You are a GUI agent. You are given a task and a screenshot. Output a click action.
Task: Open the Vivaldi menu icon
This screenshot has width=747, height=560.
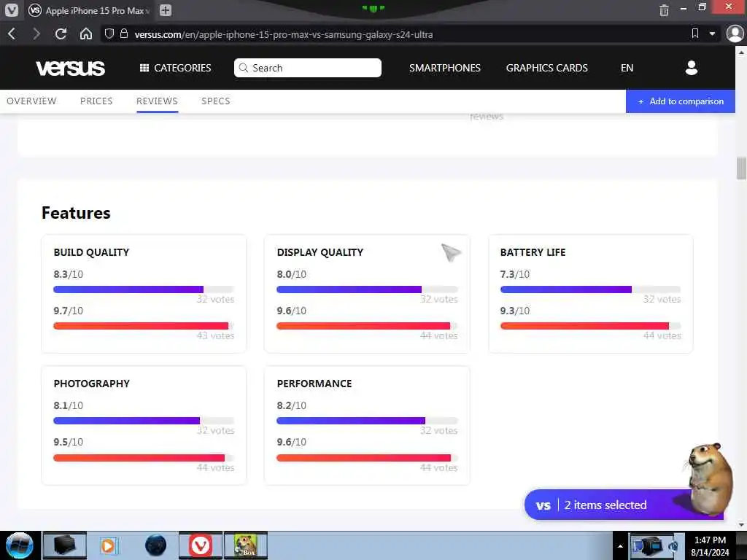(12, 10)
